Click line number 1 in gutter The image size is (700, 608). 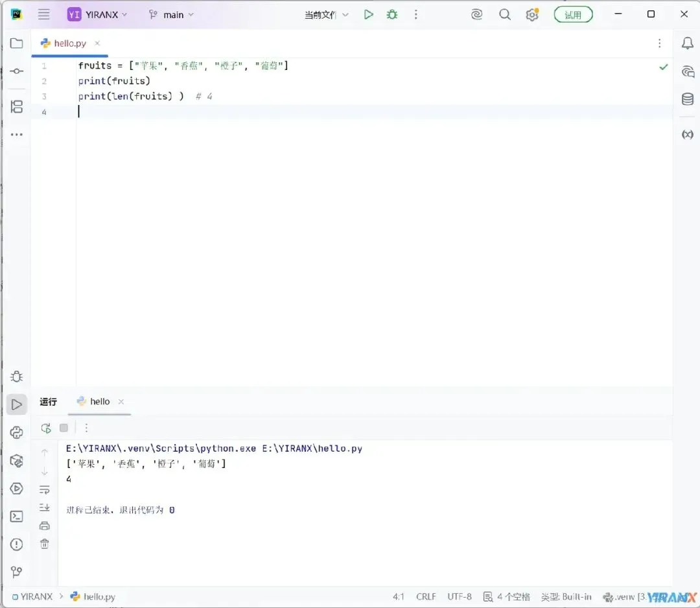44,66
